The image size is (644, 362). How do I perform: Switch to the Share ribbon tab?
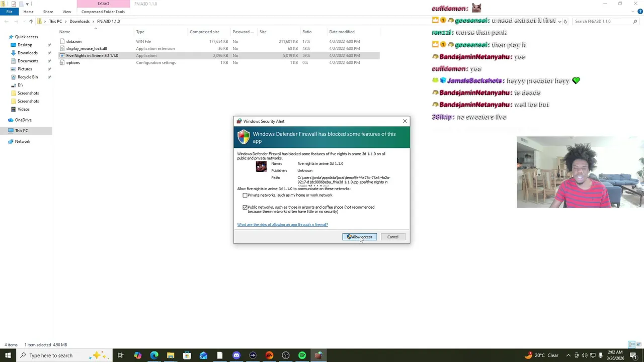tap(48, 12)
